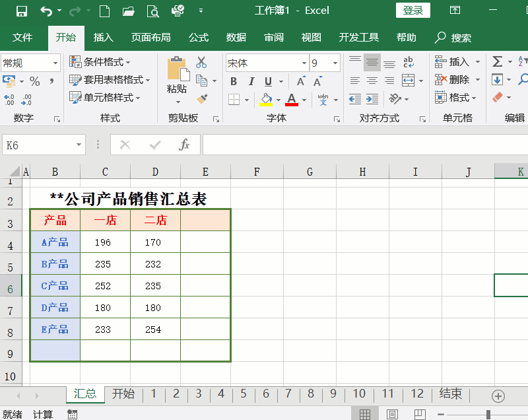Toggle italic formatting with the I button
The width and height of the screenshot is (528, 420).
251,81
